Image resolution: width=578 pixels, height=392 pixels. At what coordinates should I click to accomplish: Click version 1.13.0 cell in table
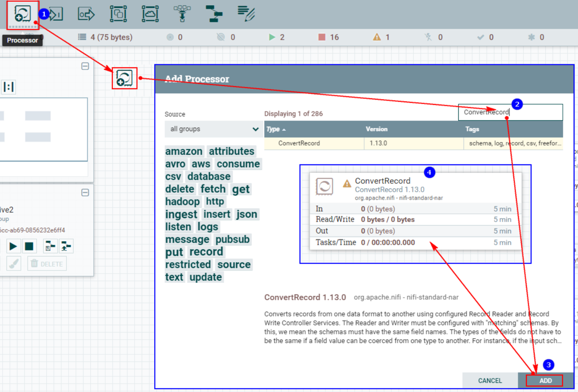414,143
